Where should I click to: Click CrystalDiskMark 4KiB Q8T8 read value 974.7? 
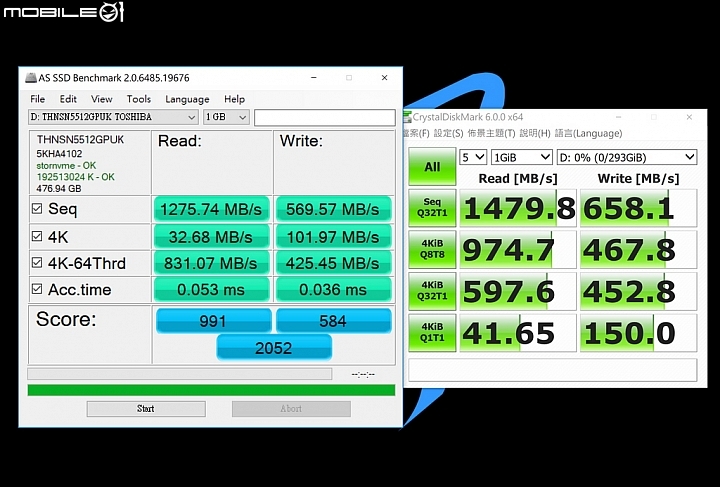tap(518, 249)
